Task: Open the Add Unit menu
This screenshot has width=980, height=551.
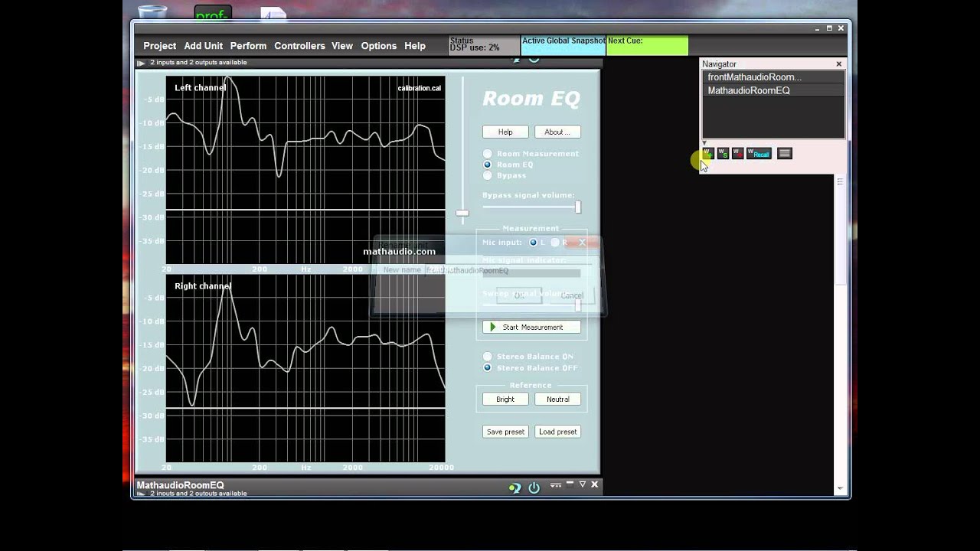Action: 204,46
